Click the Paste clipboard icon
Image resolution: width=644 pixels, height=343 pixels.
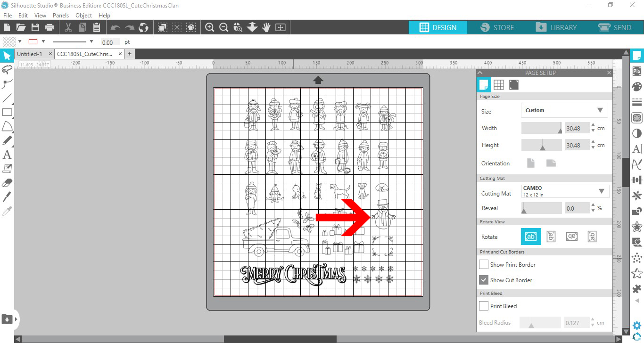(x=96, y=27)
